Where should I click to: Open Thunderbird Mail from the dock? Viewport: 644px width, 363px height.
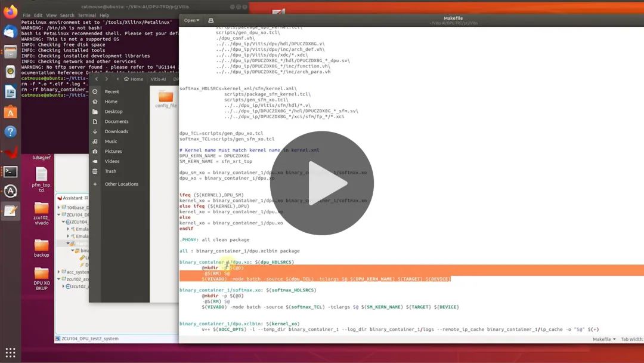(x=10, y=31)
